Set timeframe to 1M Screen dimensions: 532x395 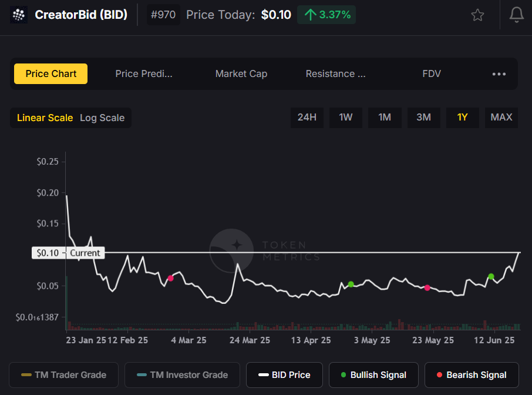[385, 118]
